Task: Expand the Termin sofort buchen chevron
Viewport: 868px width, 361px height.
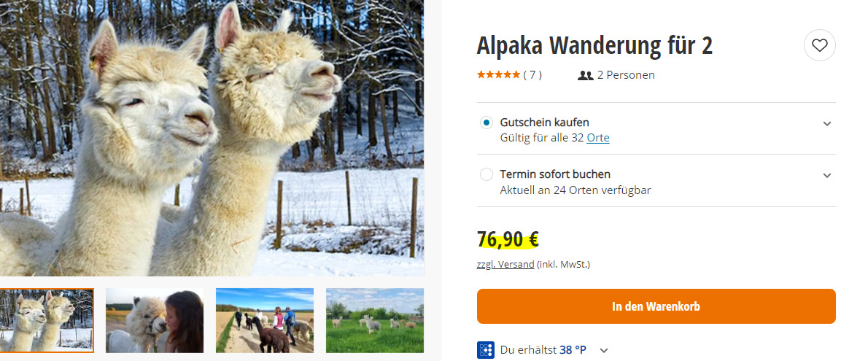Action: point(827,176)
